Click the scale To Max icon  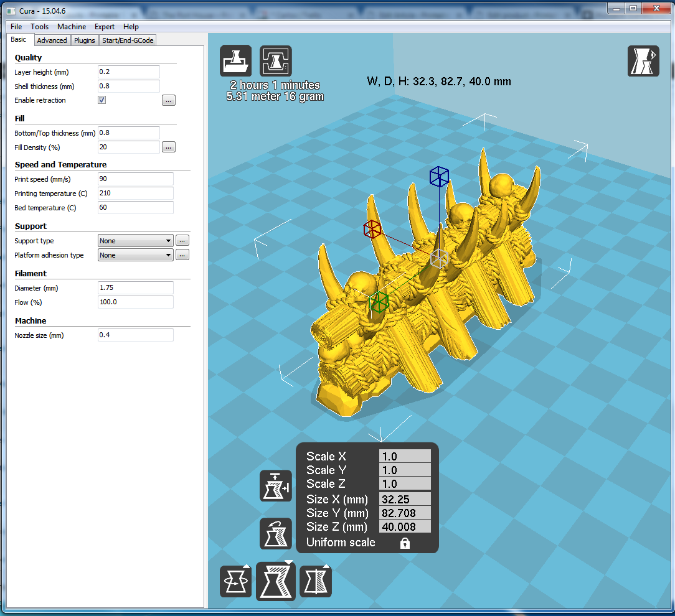point(276,486)
